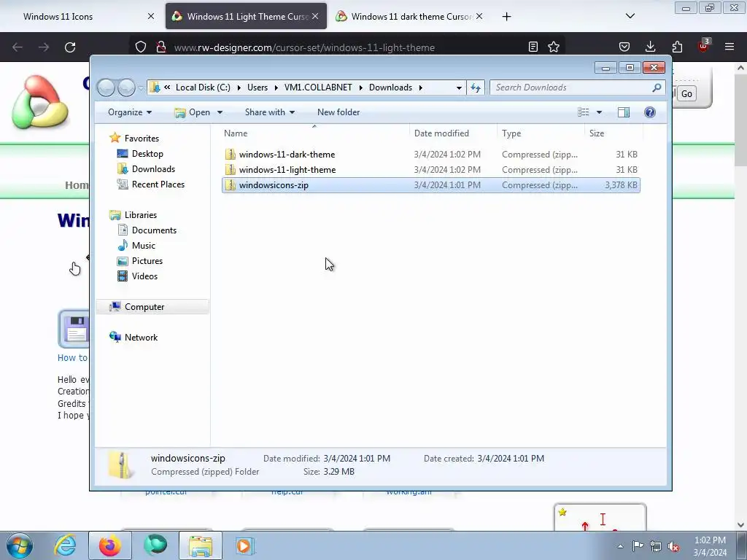The width and height of the screenshot is (747, 560).
Task: Click Local Disk (C:) in the breadcrumb
Action: [x=203, y=87]
